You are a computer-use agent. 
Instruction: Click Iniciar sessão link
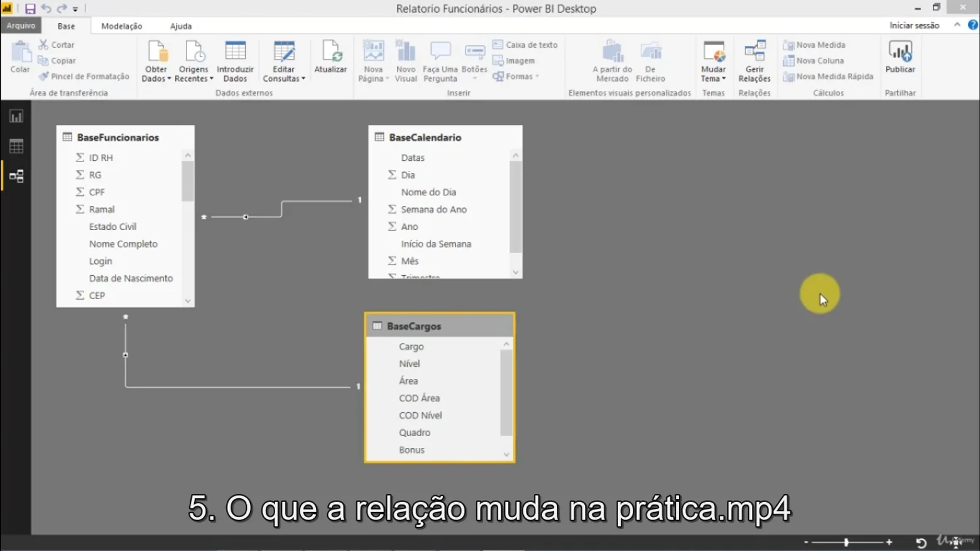click(914, 25)
